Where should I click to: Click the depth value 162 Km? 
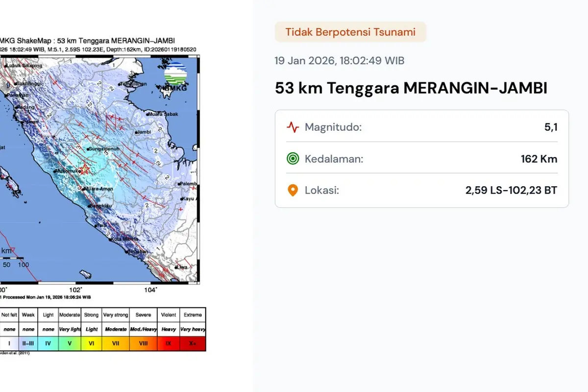pyautogui.click(x=539, y=159)
